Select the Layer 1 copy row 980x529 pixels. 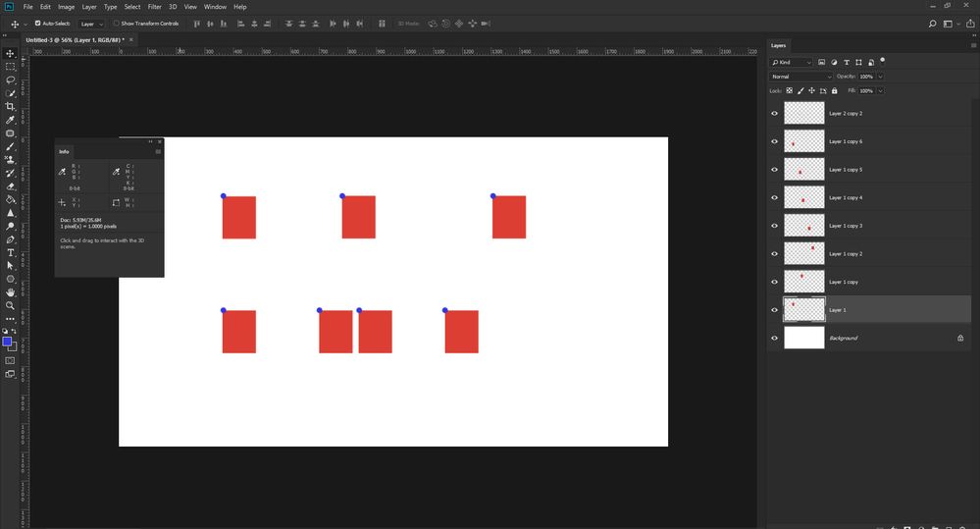(869, 282)
